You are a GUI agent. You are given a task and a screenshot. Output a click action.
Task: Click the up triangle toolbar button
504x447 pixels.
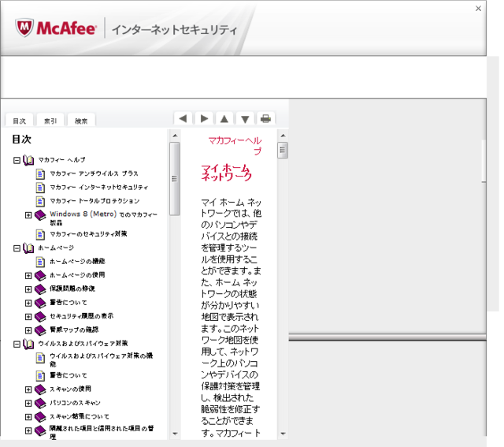tap(224, 118)
